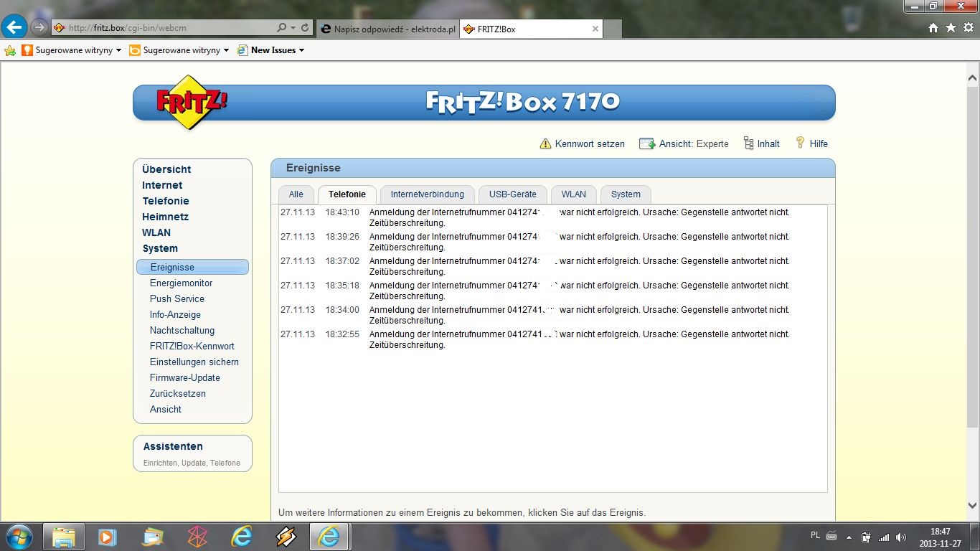Open the Favorites star icon at top right
980x551 pixels.
click(951, 28)
